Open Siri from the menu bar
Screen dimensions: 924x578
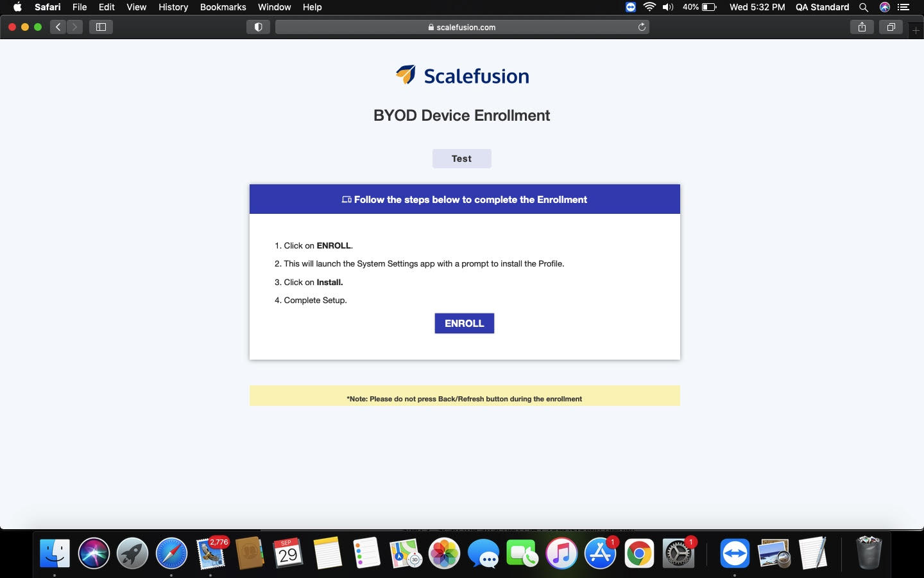pyautogui.click(x=884, y=7)
